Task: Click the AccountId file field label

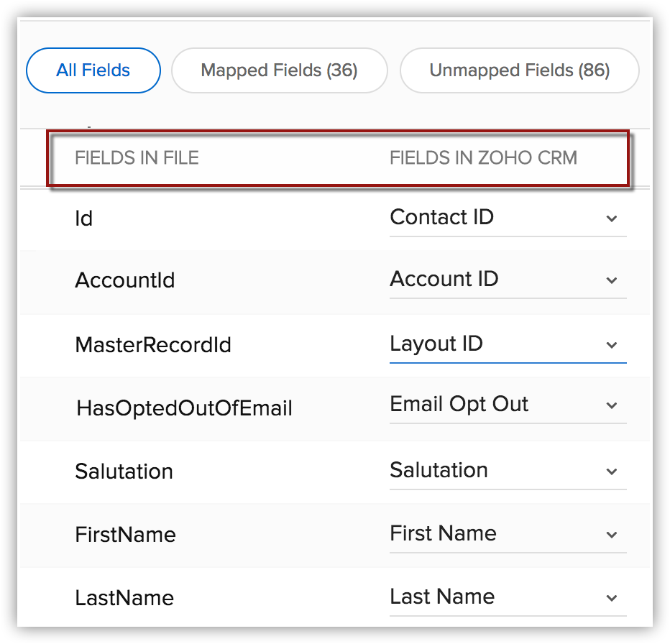Action: tap(125, 280)
